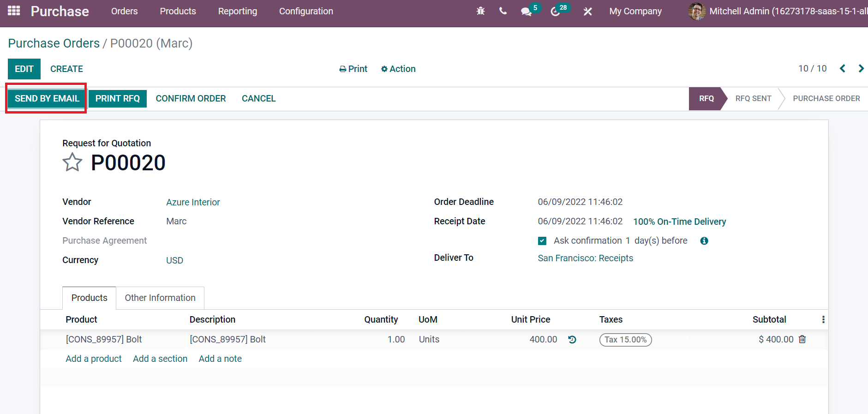
Task: Sort by Product column header
Action: tap(81, 319)
